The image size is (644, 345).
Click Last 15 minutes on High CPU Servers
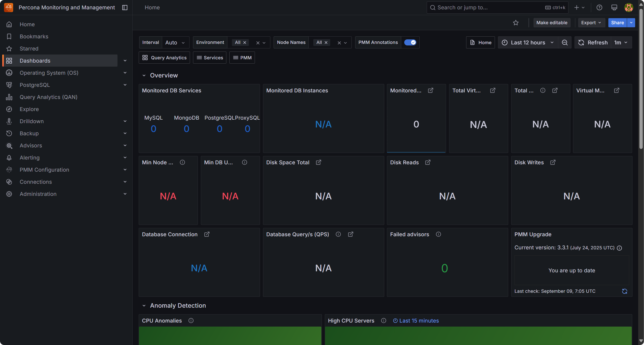(416, 321)
